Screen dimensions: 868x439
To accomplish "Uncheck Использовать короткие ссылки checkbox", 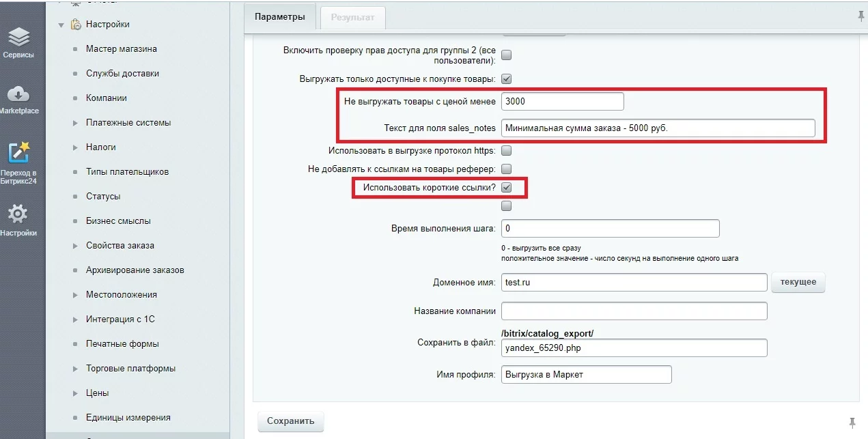I will click(507, 187).
